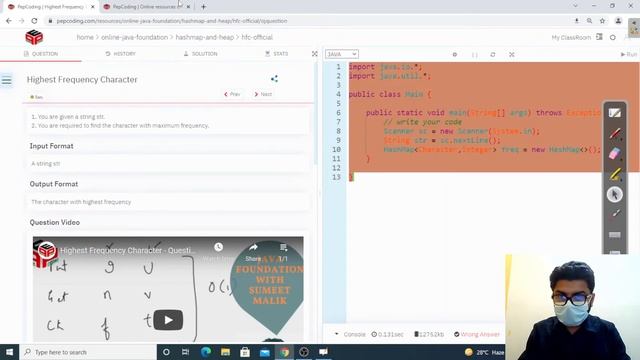Select the whiteboard tool in annotation toolbar

click(x=615, y=113)
